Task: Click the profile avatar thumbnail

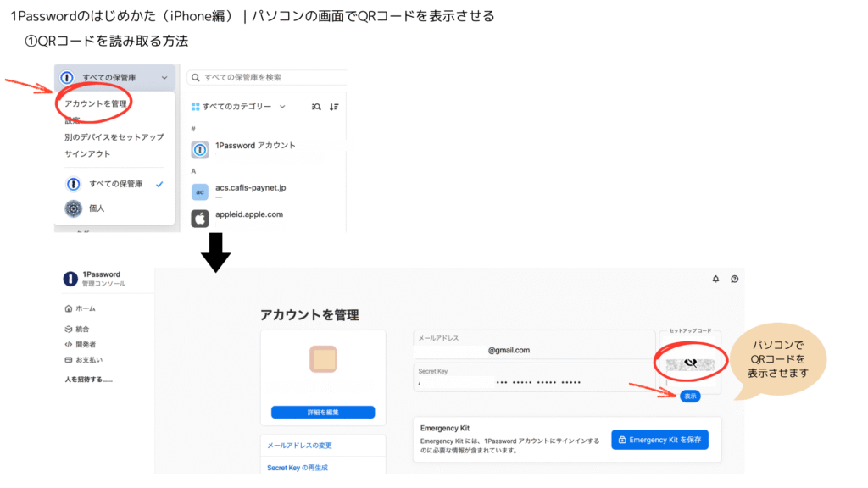Action: point(323,358)
